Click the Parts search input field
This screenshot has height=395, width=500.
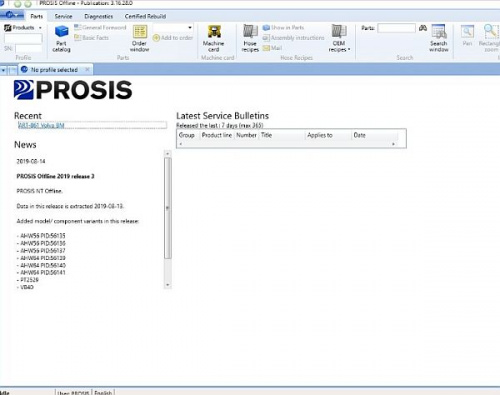[x=397, y=28]
